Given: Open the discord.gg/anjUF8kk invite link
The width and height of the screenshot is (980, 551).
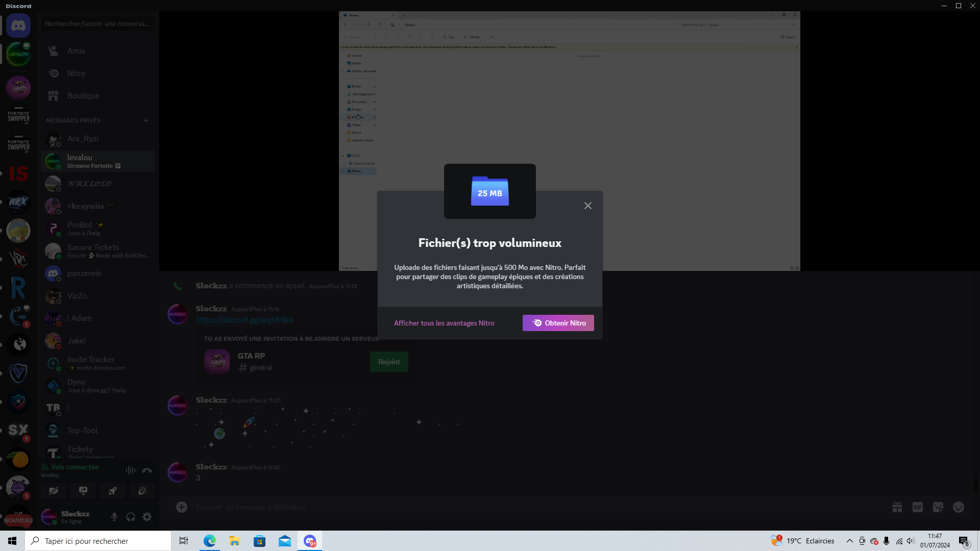Looking at the screenshot, I should (245, 320).
